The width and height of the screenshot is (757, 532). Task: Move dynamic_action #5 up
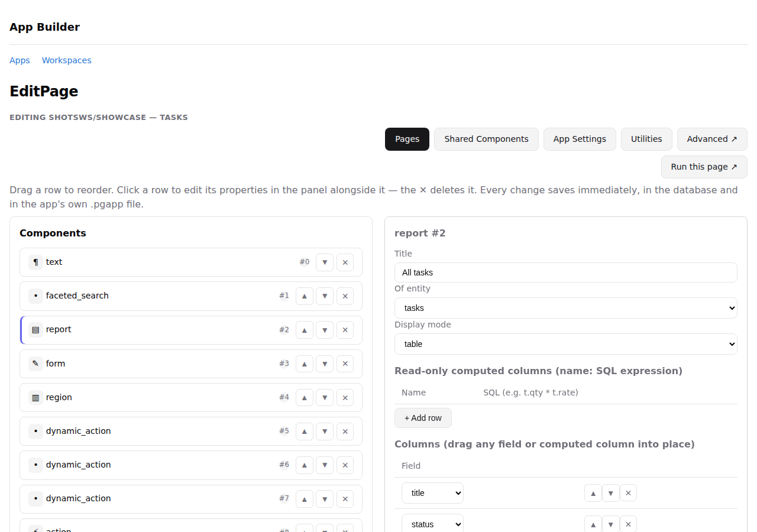[304, 431]
